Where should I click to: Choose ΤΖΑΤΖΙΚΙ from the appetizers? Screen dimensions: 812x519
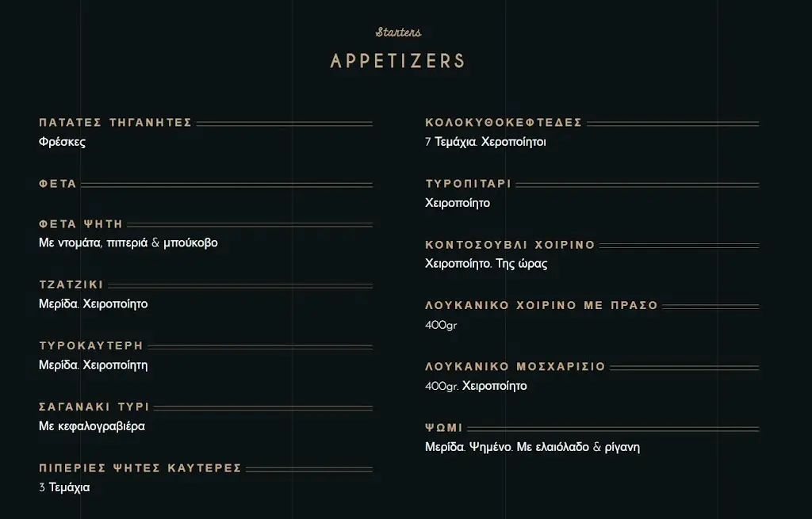(x=71, y=285)
